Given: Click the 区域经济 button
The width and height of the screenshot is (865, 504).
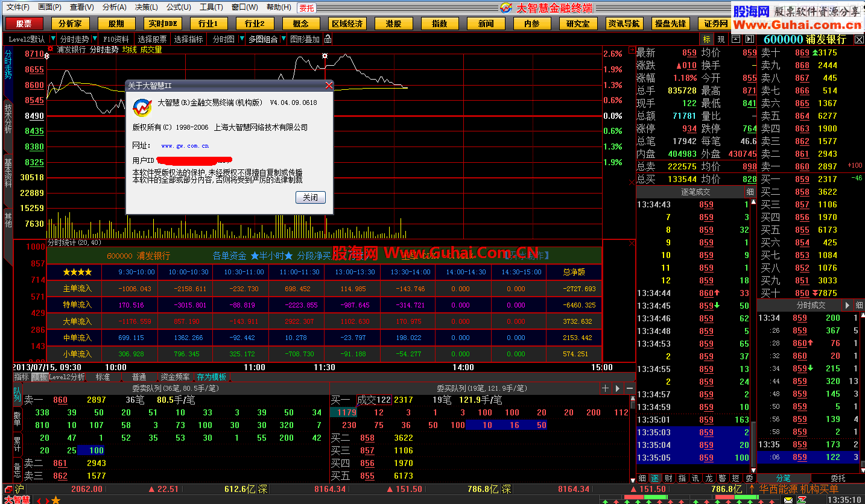Looking at the screenshot, I should [x=347, y=24].
